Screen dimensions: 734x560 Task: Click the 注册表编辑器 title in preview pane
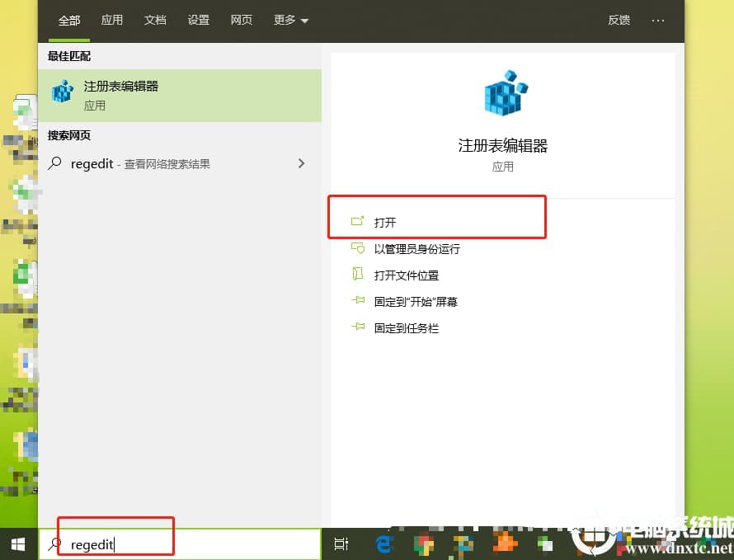(x=503, y=146)
